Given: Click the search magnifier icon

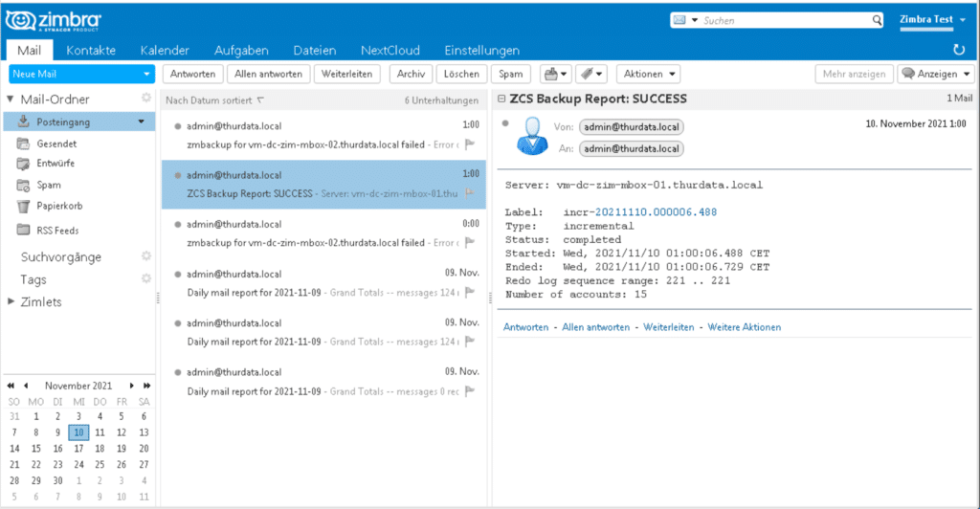Looking at the screenshot, I should click(877, 20).
